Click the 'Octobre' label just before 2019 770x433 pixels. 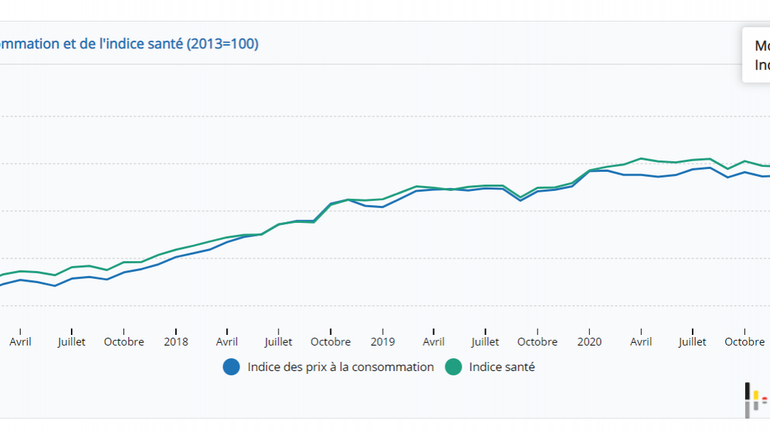tap(331, 341)
